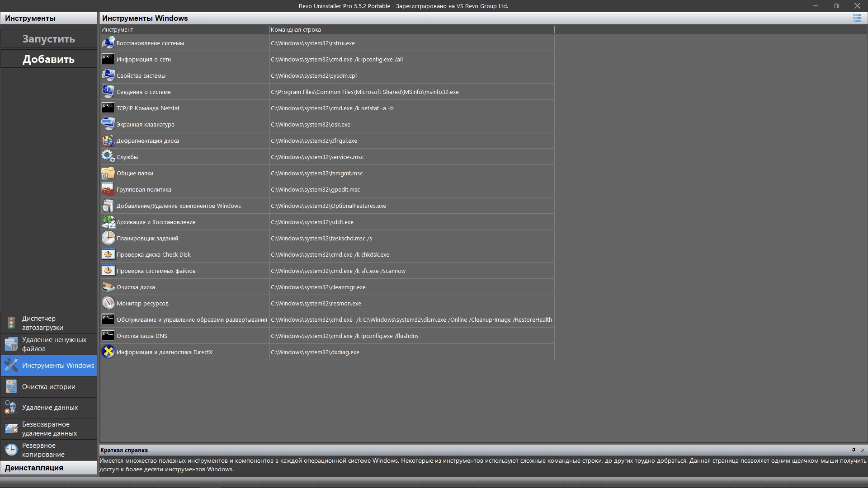Close the Краткая справка help panel
868x488 pixels.
[863, 450]
